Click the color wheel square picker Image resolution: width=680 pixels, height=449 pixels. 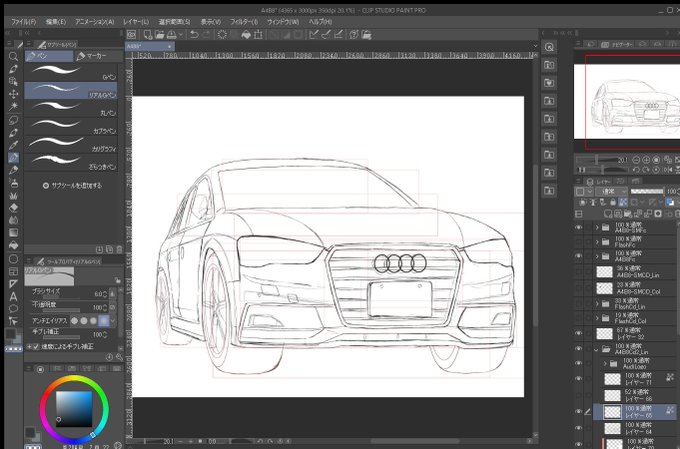74,410
